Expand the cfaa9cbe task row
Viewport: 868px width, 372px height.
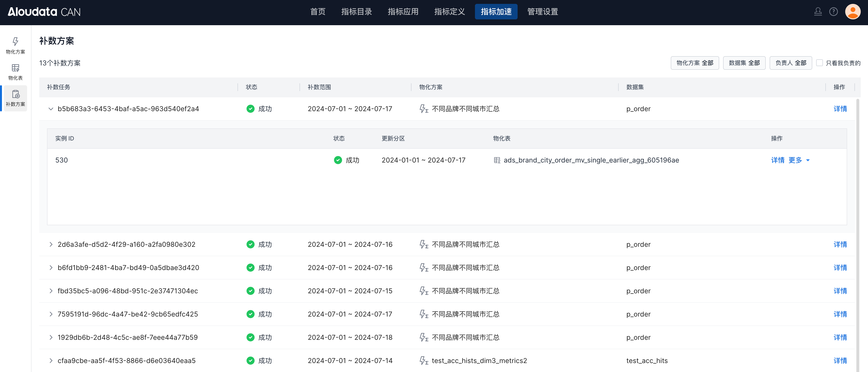[51, 361]
